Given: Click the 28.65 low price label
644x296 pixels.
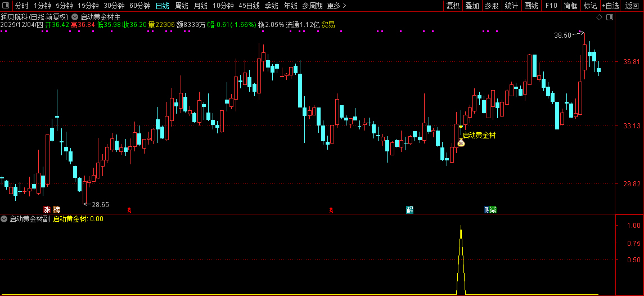Looking at the screenshot, I should click(100, 204).
